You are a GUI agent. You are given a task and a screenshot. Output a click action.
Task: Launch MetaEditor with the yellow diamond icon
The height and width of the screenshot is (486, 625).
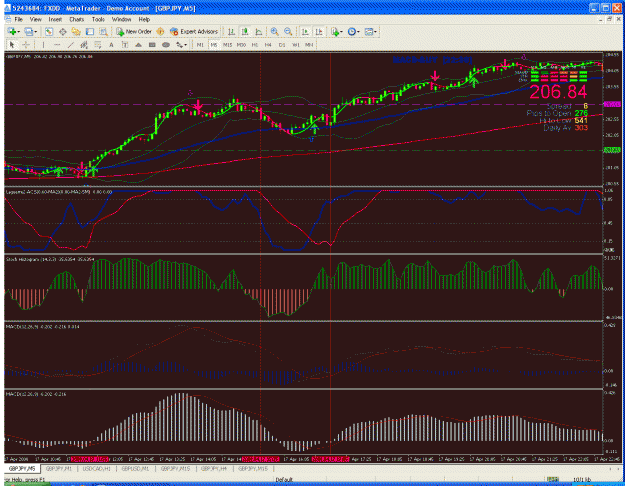161,31
